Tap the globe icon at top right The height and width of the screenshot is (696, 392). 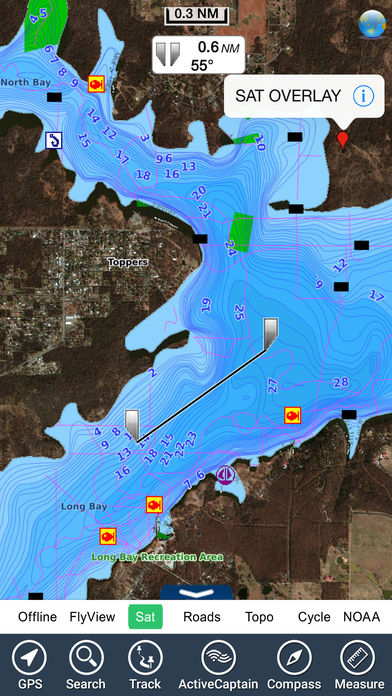pyautogui.click(x=372, y=23)
